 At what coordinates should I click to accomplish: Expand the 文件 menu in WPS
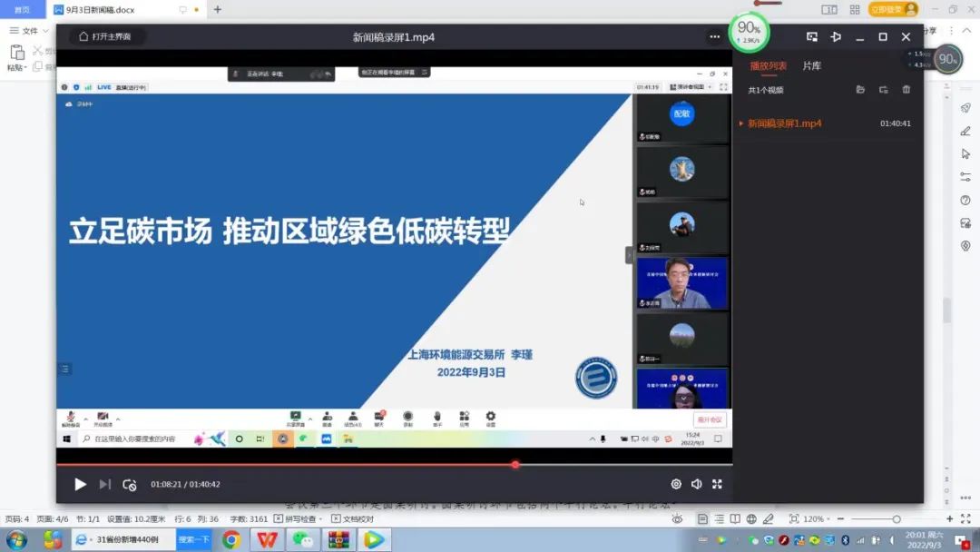click(x=25, y=31)
